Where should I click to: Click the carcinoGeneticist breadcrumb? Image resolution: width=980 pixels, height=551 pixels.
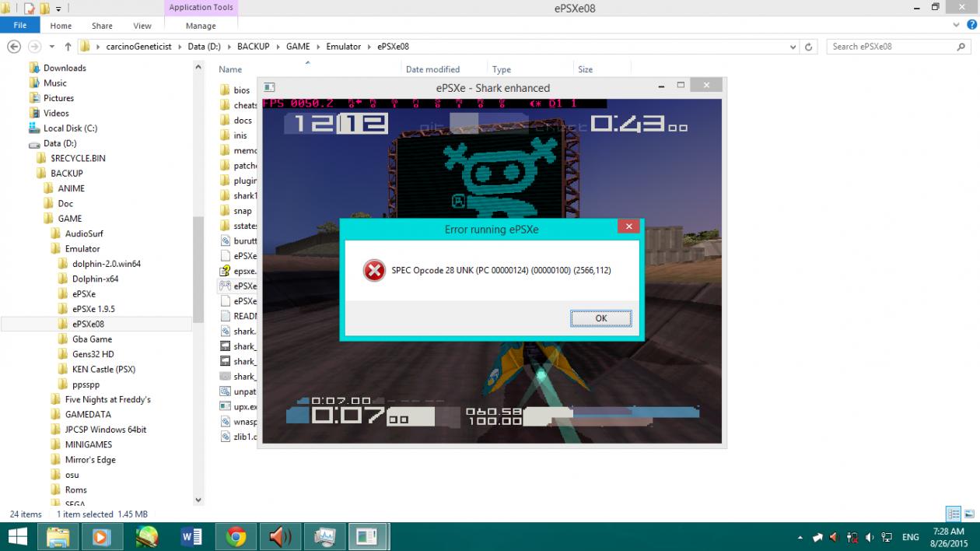138,47
